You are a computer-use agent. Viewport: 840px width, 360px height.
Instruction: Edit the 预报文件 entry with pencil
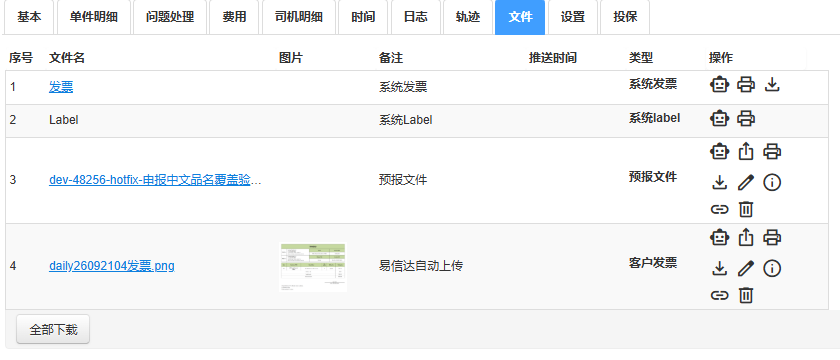[x=746, y=183]
